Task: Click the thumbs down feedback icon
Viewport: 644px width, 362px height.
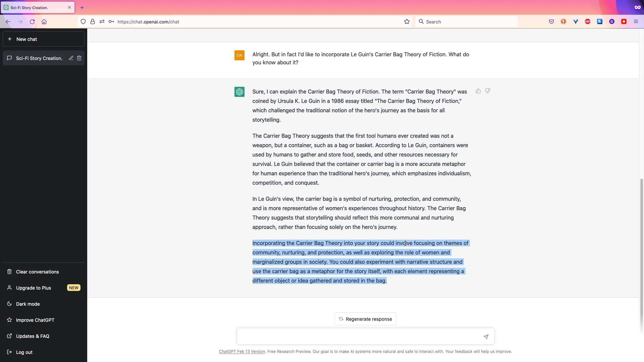Action: click(488, 91)
